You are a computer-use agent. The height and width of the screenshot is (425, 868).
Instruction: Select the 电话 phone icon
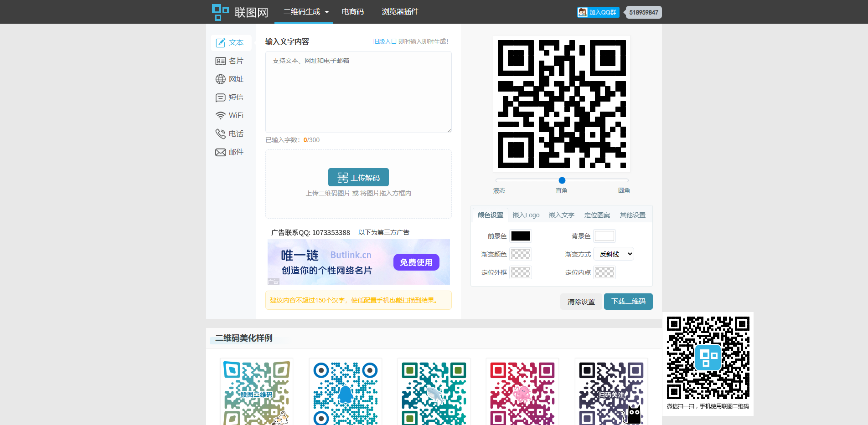pos(221,133)
